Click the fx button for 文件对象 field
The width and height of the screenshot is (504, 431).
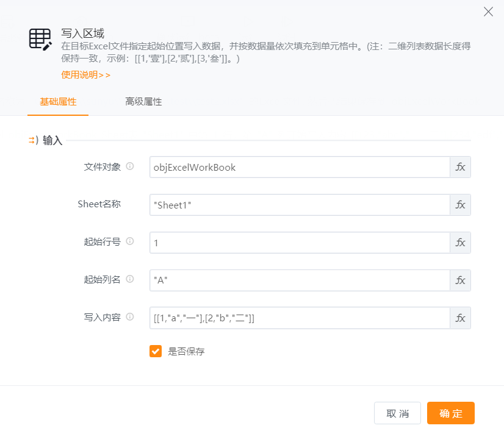(x=460, y=167)
